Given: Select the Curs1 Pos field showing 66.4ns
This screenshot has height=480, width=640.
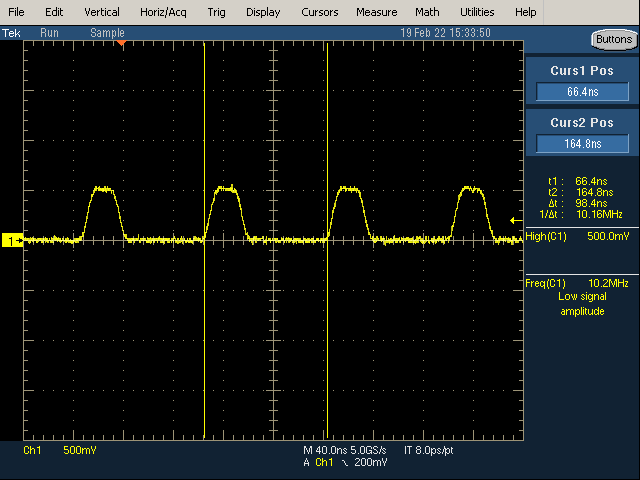Looking at the screenshot, I should pos(582,91).
